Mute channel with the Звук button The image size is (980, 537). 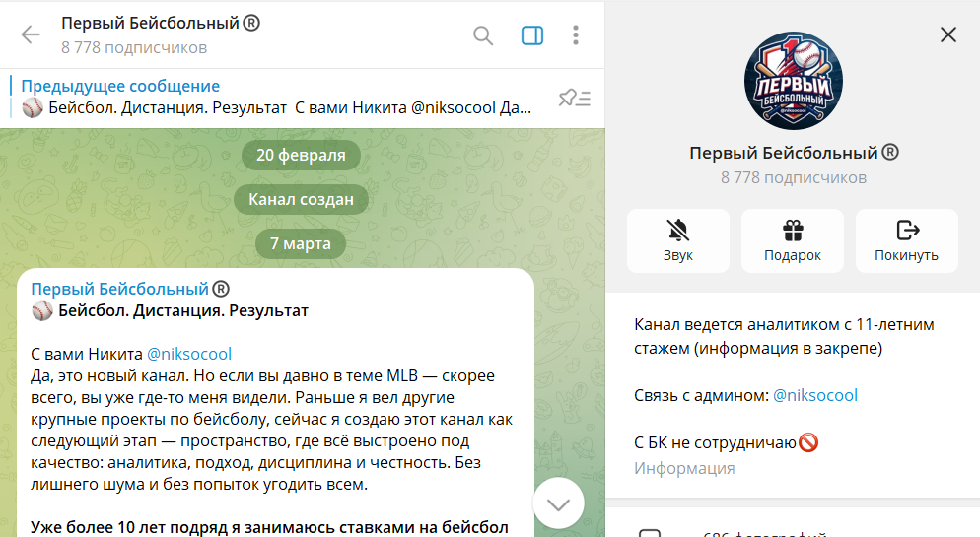coord(678,241)
